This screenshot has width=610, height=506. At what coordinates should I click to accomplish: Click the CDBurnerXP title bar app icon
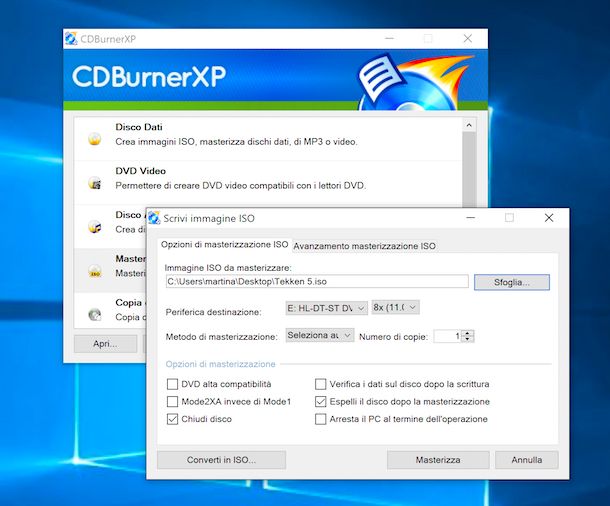(71, 39)
